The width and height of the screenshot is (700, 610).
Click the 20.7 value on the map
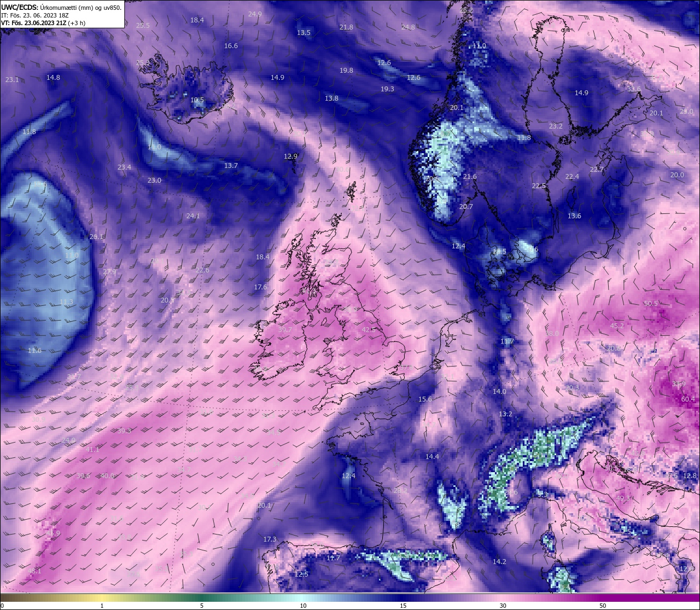click(466, 207)
